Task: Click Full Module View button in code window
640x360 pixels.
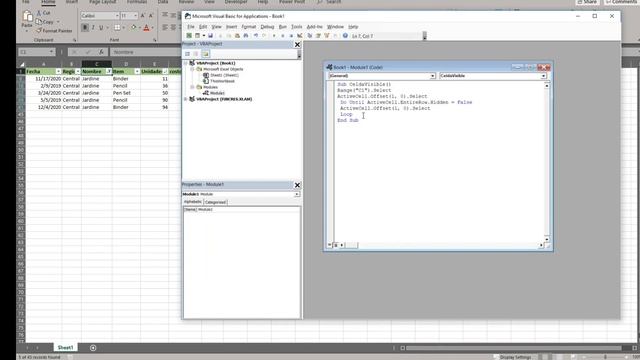Action: [336, 245]
